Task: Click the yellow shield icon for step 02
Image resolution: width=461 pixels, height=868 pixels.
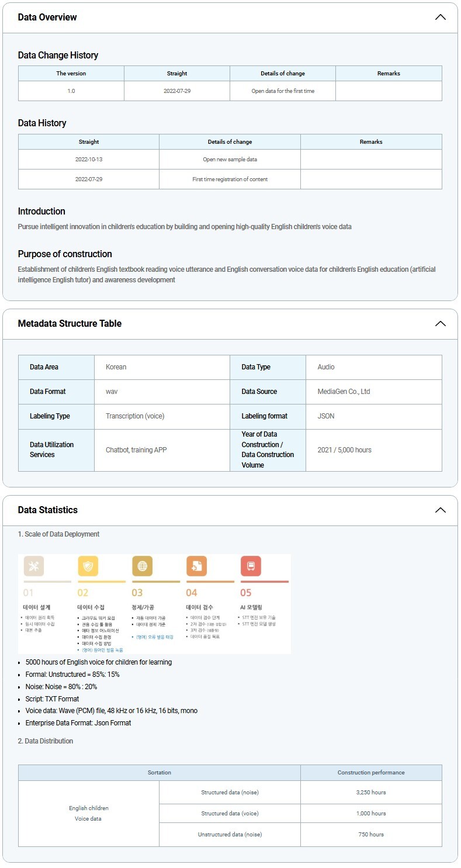Action: click(x=88, y=566)
